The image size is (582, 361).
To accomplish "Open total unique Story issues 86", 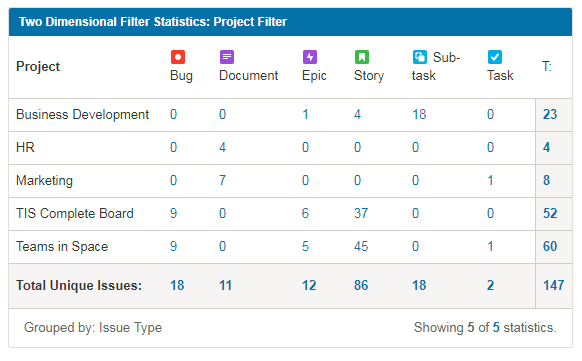I will coord(361,286).
